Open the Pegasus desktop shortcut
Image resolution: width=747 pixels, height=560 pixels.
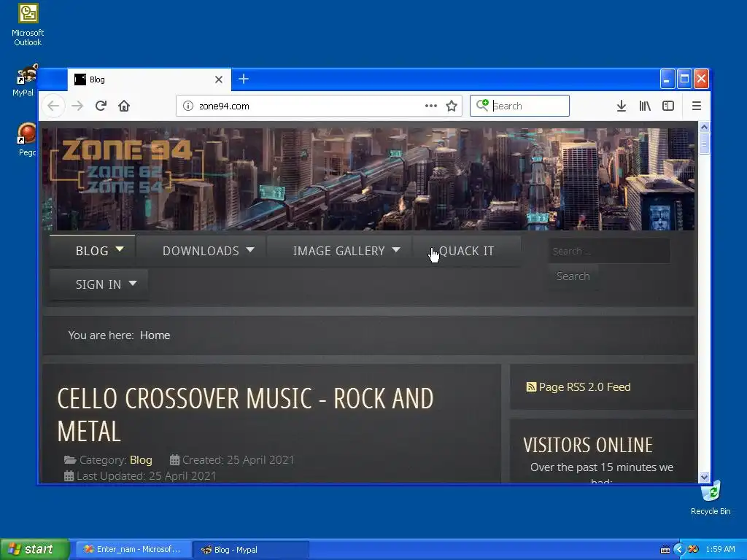pyautogui.click(x=27, y=139)
